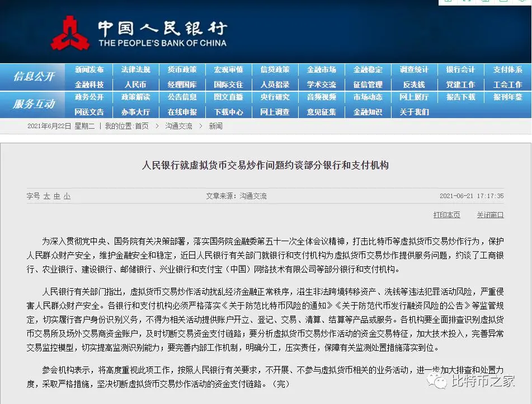Open 政策解读 under 服务互动

pos(135,97)
